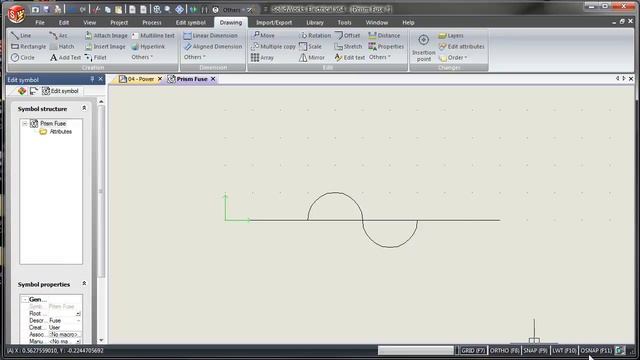Click the side panel vertical scrollbar
640x360 pixels.
(101, 191)
